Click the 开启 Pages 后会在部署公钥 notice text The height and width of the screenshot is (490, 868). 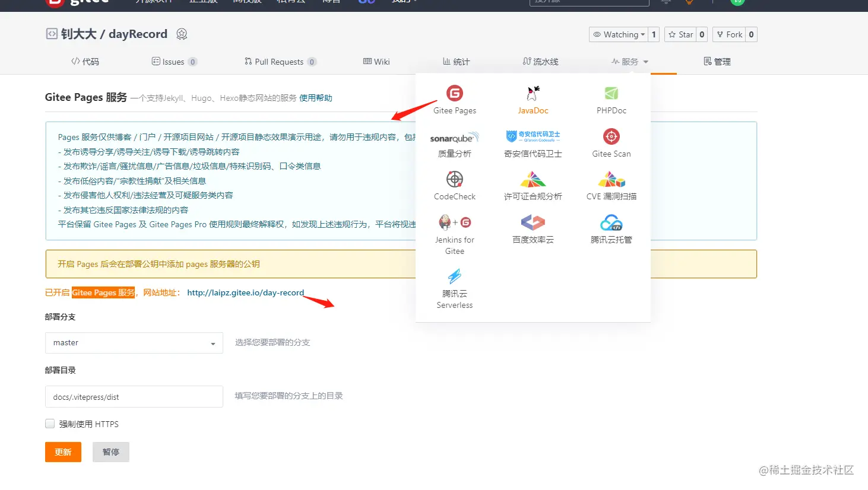pyautogui.click(x=159, y=264)
